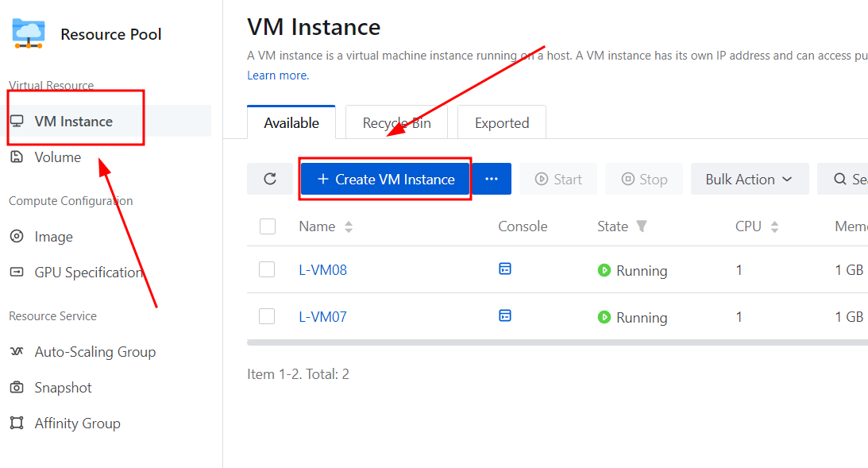Open the State column filter
Viewport: 868px width, 468px height.
(x=642, y=226)
